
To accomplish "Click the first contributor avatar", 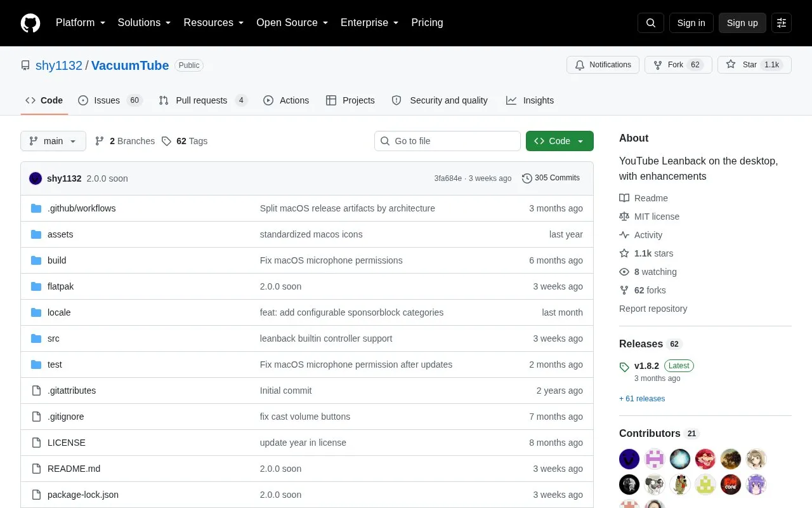I will click(x=629, y=458).
